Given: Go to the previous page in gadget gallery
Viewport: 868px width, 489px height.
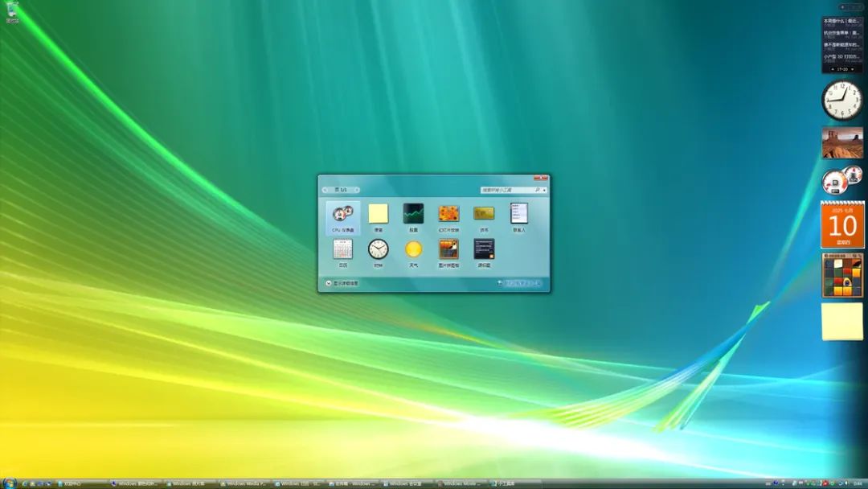Looking at the screenshot, I should coord(325,190).
